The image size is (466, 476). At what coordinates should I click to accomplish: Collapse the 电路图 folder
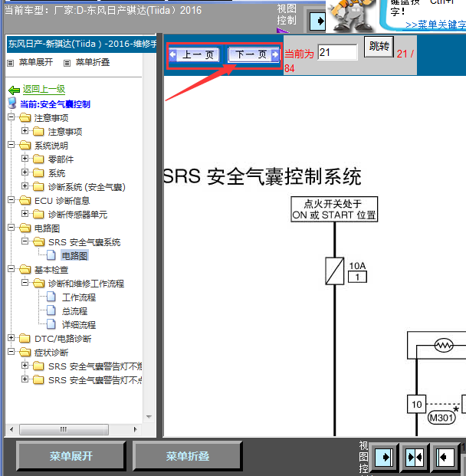(x=11, y=228)
